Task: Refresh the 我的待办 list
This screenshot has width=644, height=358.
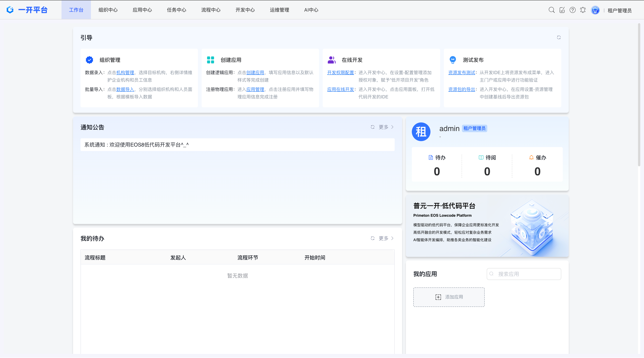Action: click(x=373, y=238)
